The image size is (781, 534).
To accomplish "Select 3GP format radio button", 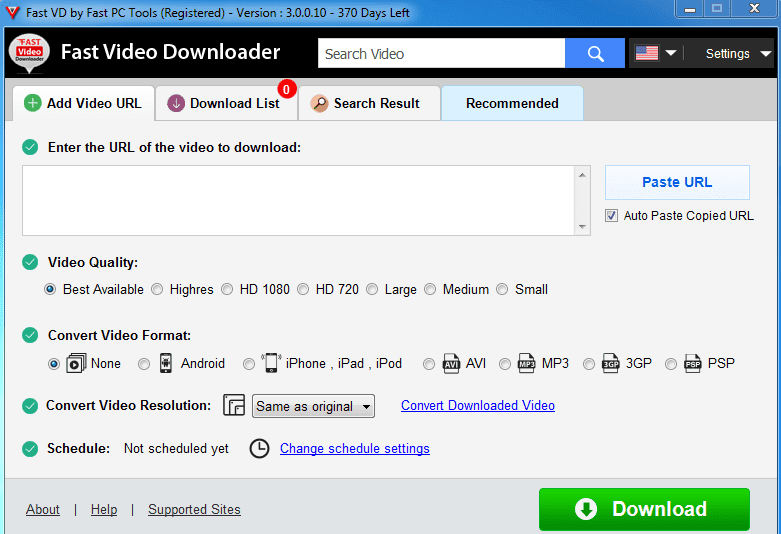I will 589,364.
